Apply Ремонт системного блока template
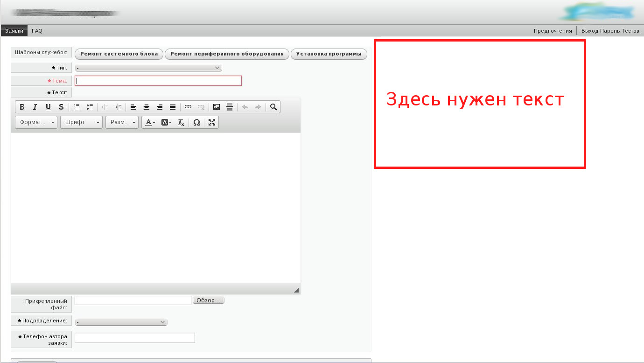644x363 pixels. (x=119, y=54)
